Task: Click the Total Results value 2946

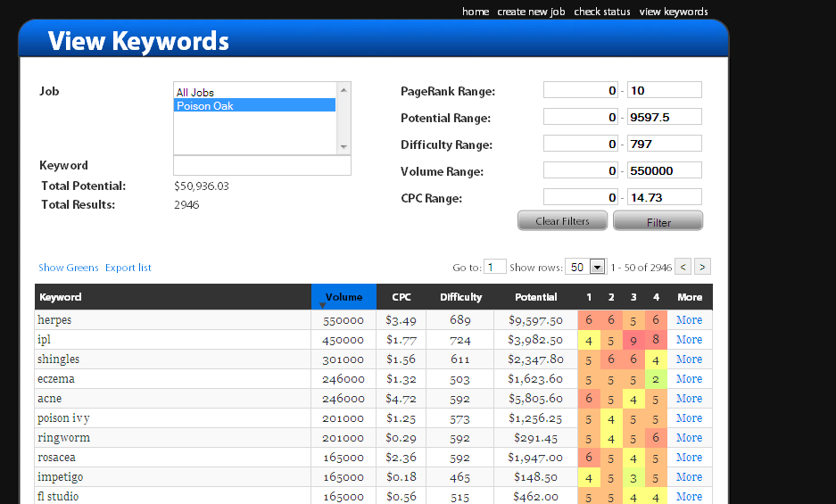Action: click(186, 205)
